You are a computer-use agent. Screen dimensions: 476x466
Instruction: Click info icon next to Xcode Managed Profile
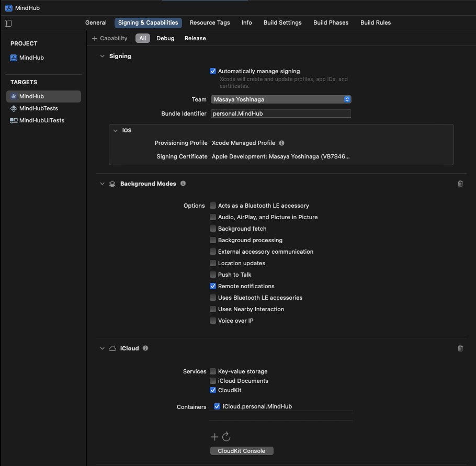click(x=282, y=143)
